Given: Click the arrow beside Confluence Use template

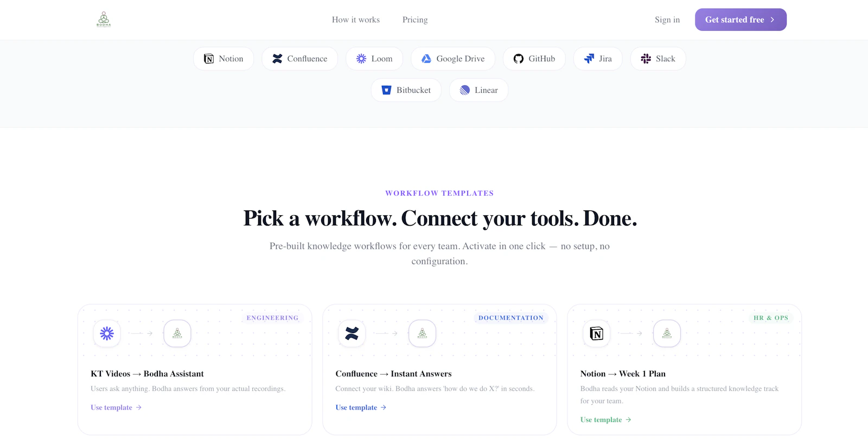Looking at the screenshot, I should 384,407.
